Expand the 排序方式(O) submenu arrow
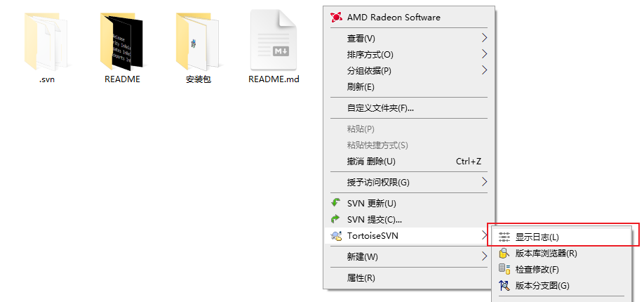Screen dimensions: 644x302 [x=484, y=54]
